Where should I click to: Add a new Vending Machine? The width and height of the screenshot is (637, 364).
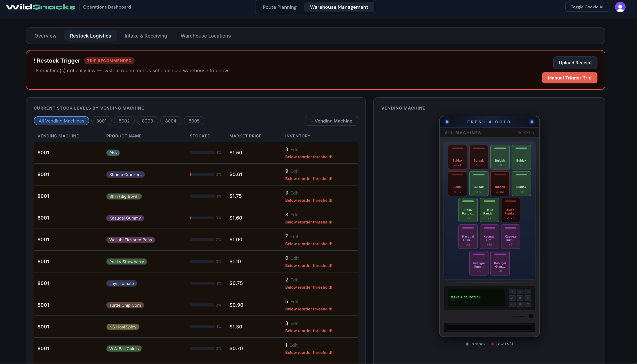click(331, 121)
